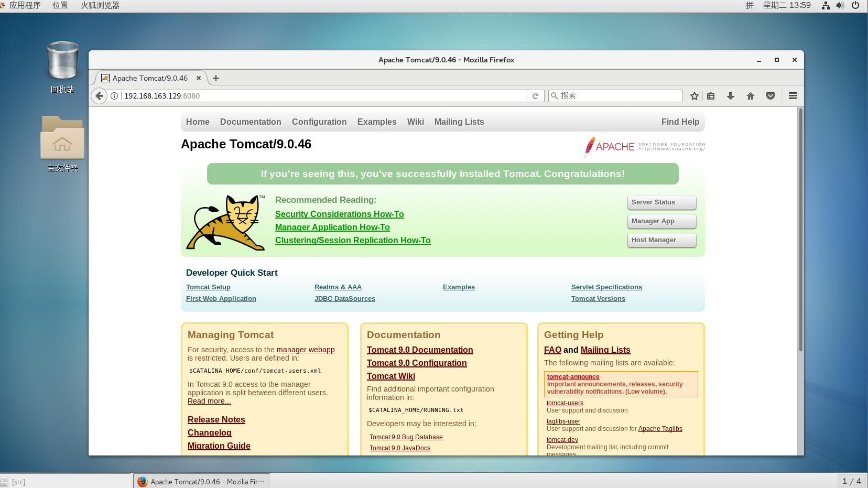The height and width of the screenshot is (488, 868).
Task: Open the tomcat-announce mailing list link
Action: click(x=573, y=377)
